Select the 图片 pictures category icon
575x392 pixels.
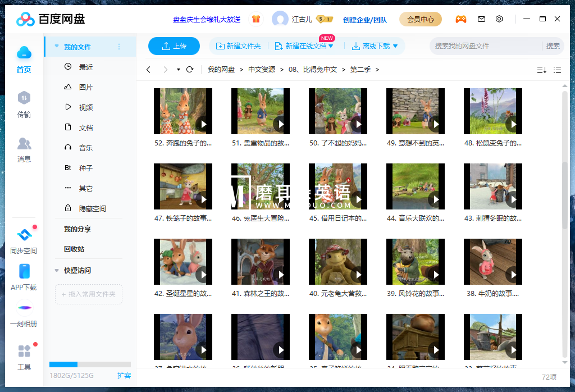coord(67,86)
